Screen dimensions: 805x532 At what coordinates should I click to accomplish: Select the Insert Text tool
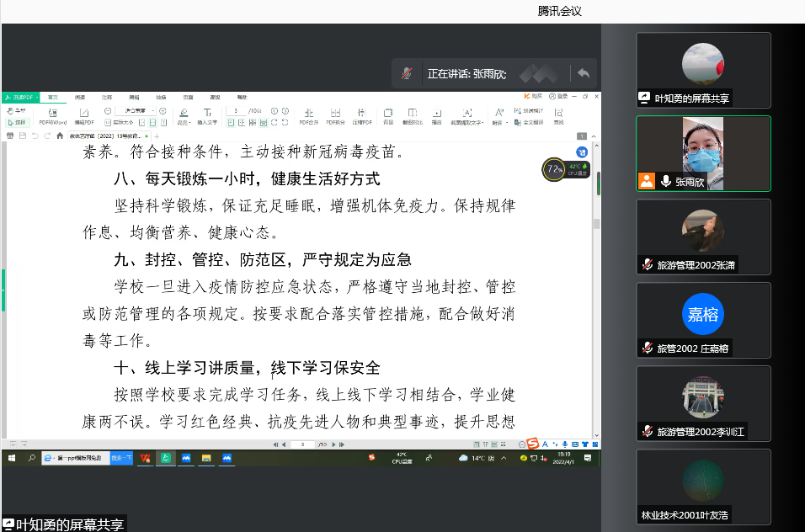click(207, 115)
